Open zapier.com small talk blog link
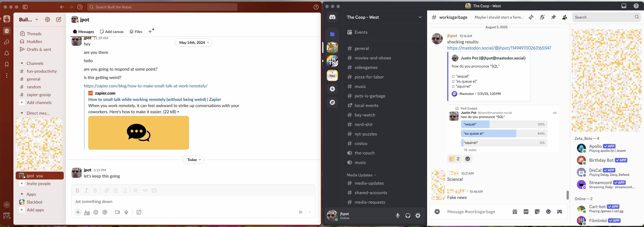644x227 pixels. tap(145, 86)
